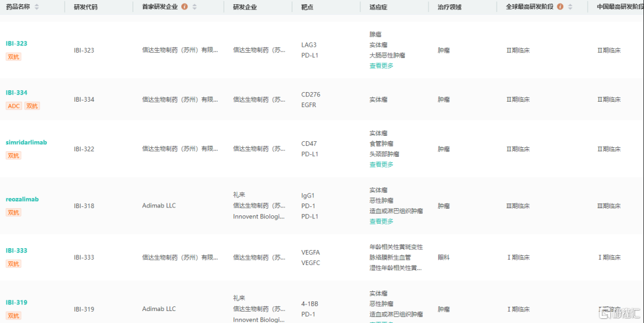644x323 pixels.
Task: Click 全球 Ⅲ期临床 stage for reozalimab
Action: pyautogui.click(x=518, y=206)
